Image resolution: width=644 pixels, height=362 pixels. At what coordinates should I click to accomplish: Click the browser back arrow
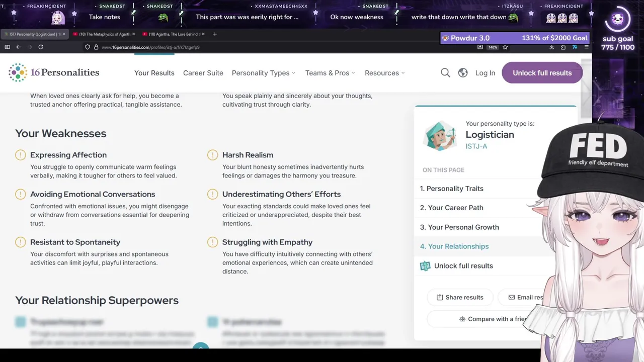[x=18, y=47]
